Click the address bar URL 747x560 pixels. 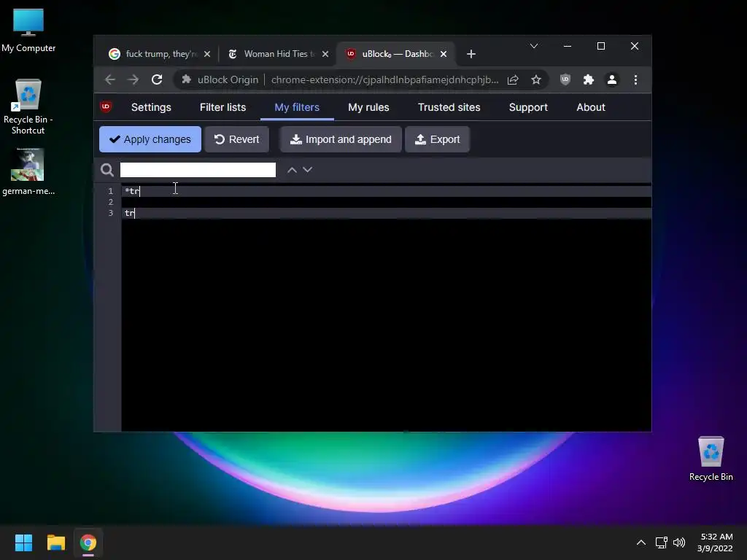(x=384, y=79)
